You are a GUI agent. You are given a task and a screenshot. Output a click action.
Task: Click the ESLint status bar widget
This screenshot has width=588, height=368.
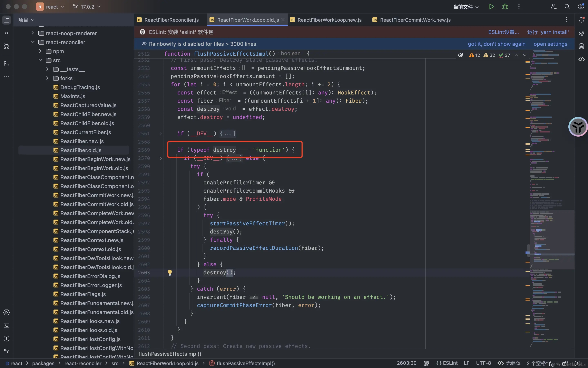tap(447, 363)
